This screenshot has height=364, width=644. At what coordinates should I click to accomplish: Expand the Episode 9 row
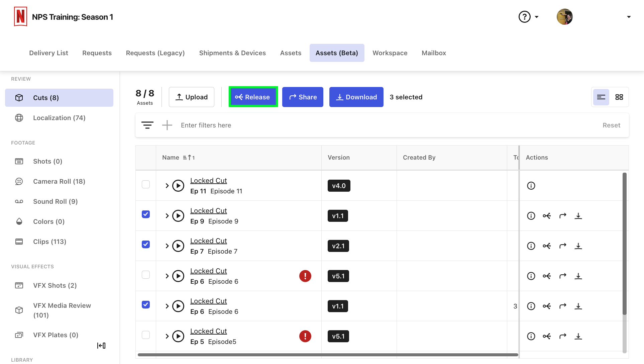pyautogui.click(x=167, y=216)
